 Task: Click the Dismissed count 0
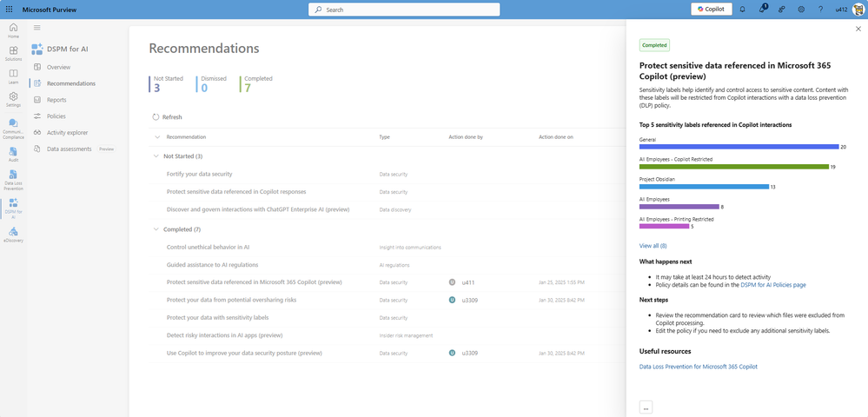coord(204,88)
